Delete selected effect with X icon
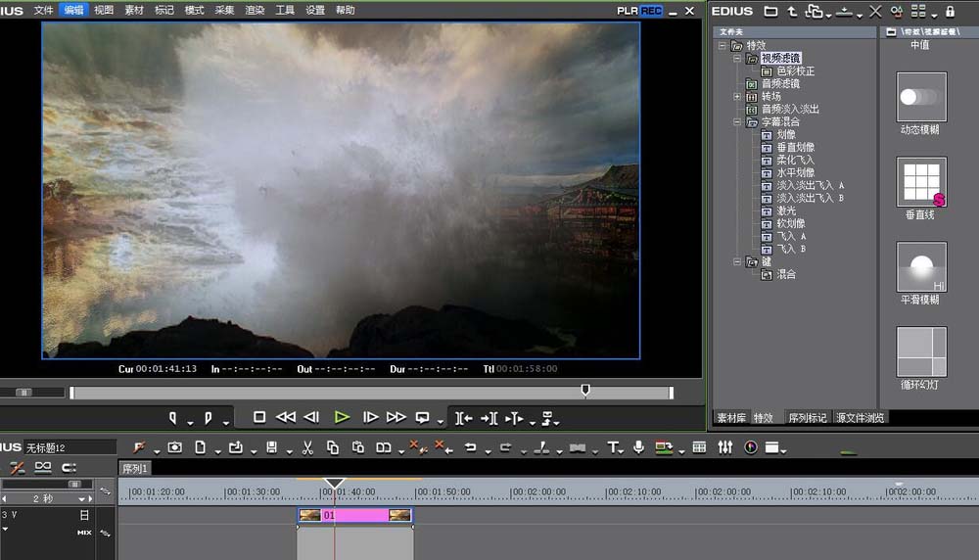Image resolution: width=979 pixels, height=560 pixels. [875, 11]
